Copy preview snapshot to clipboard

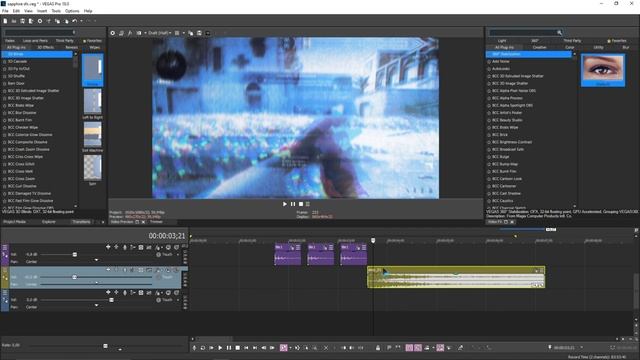coord(191,33)
